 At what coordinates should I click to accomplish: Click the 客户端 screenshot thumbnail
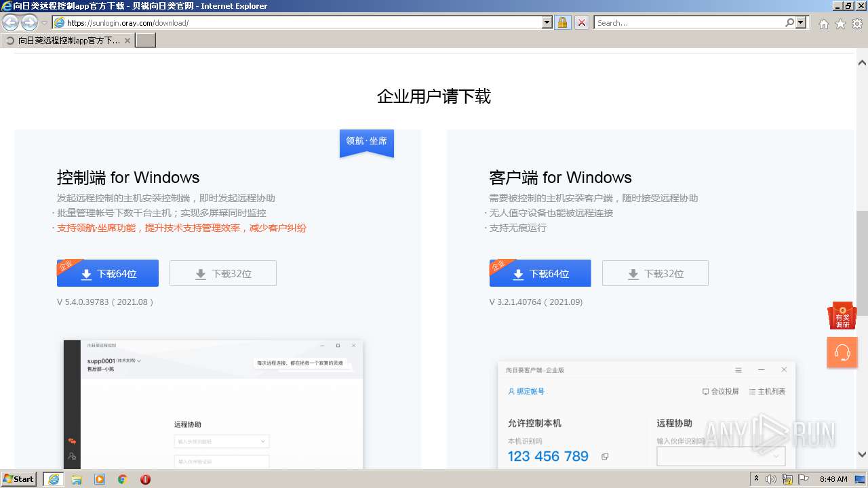(646, 415)
